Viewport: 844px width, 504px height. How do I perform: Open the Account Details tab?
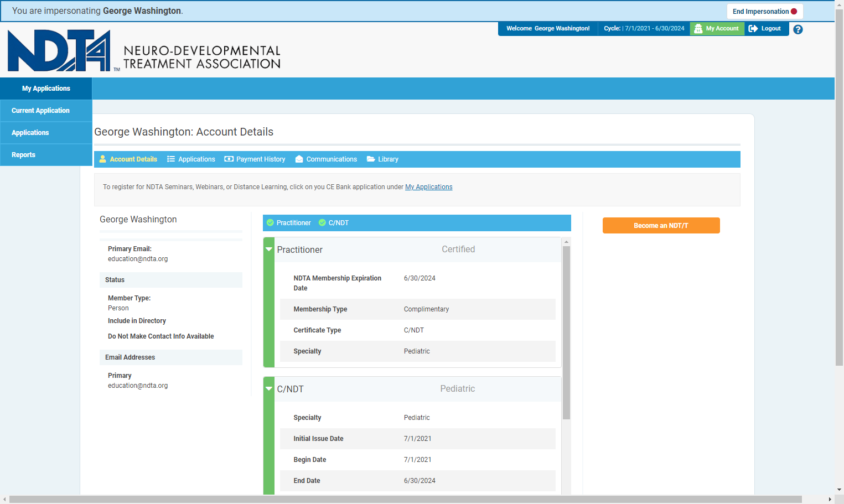128,159
